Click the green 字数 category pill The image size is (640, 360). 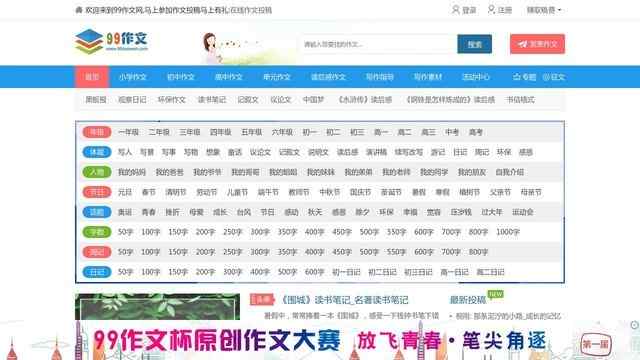[x=97, y=232]
